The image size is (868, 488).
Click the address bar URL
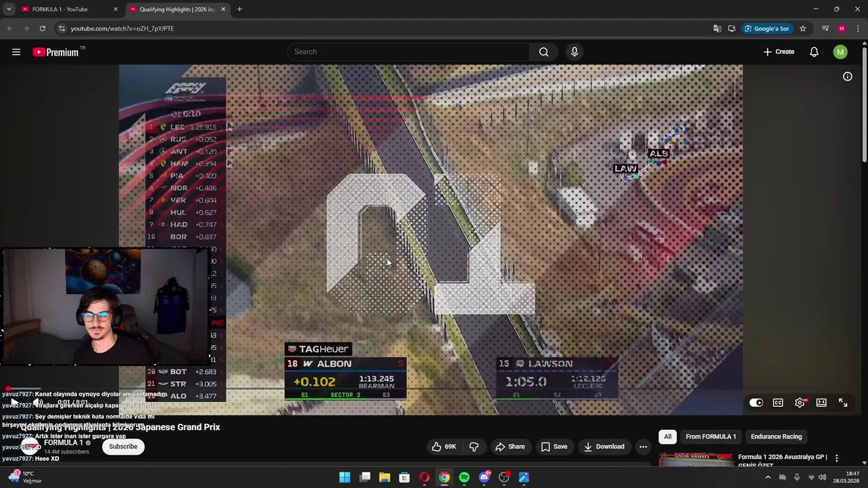(122, 28)
